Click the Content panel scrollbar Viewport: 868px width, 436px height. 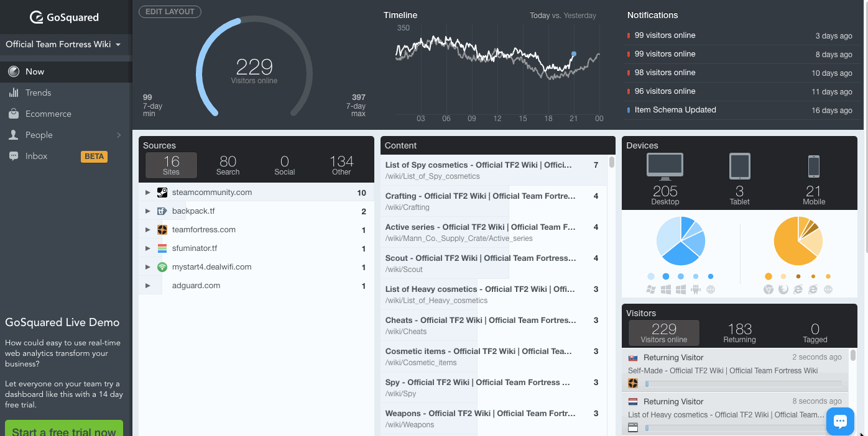pyautogui.click(x=612, y=163)
